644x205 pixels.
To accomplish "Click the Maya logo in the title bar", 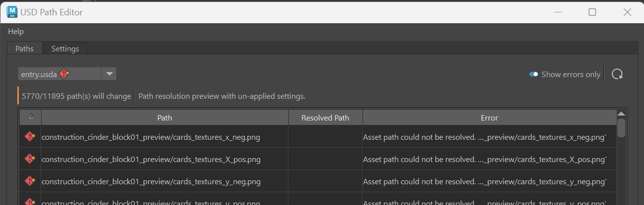I will point(11,12).
